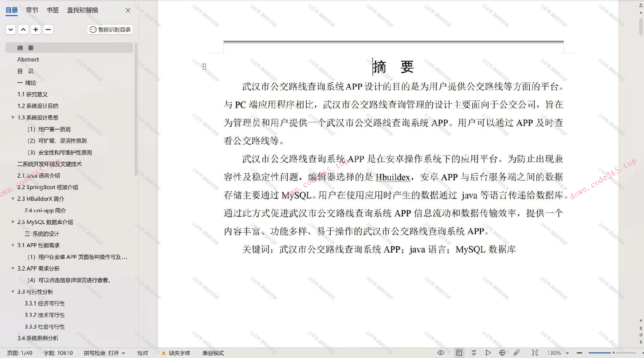
Task: Toggle 拼写检查 spell check off
Action: pyautogui.click(x=104, y=353)
